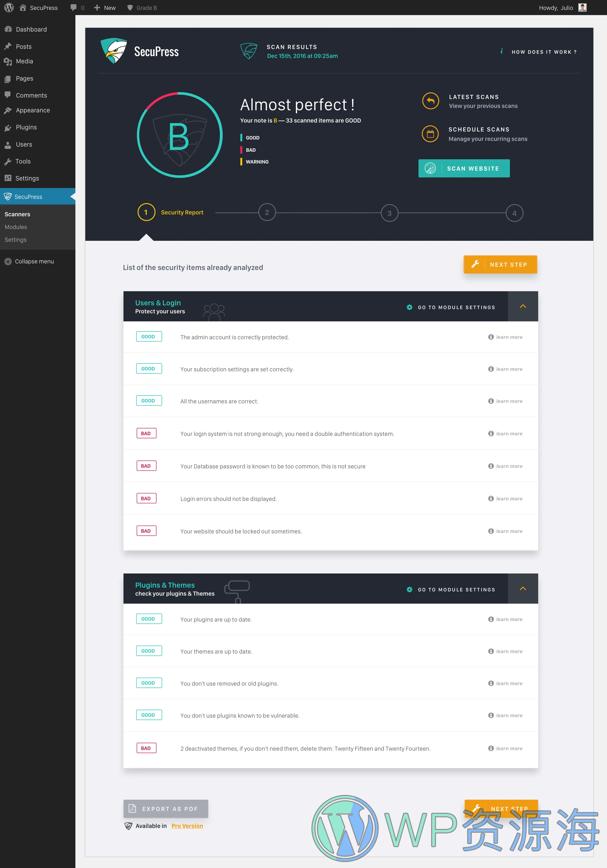Open the Scanners submenu item
The image size is (607, 868).
point(17,214)
